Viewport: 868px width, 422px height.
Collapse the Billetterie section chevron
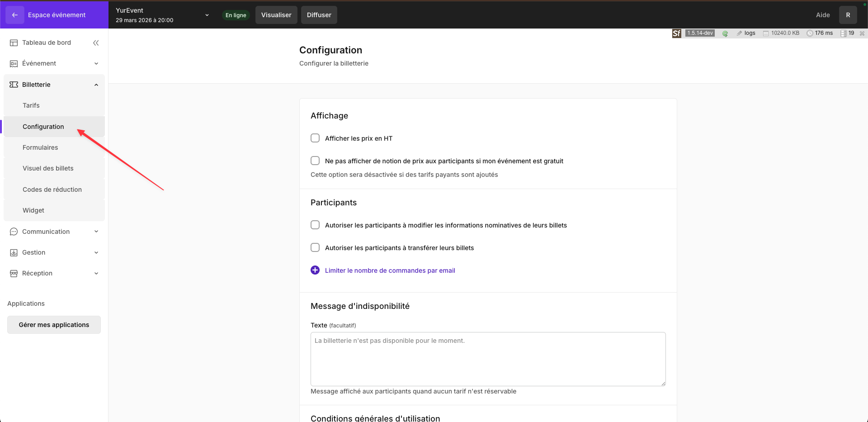[x=96, y=85]
